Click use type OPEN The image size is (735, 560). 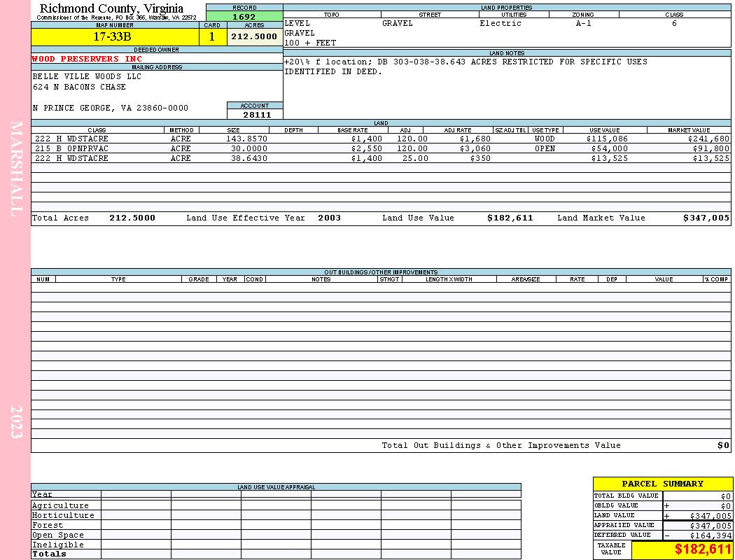tap(545, 148)
